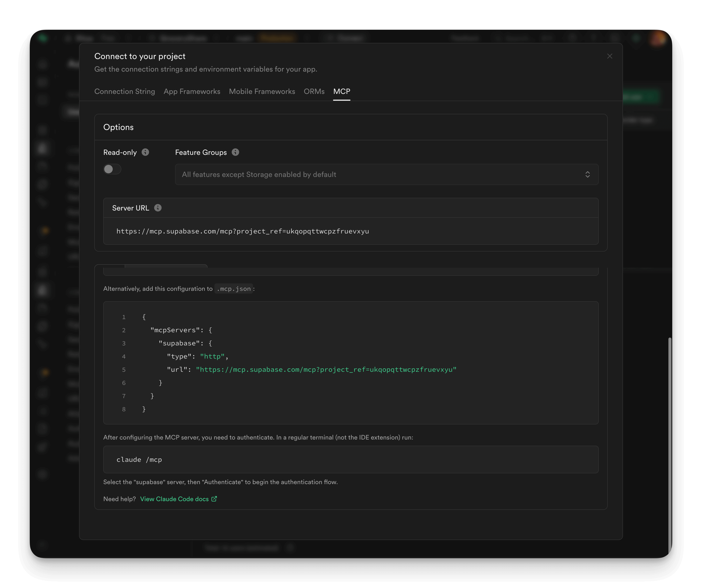Click the external link icon beside Claude Code docs
The height and width of the screenshot is (588, 702).
[214, 499]
